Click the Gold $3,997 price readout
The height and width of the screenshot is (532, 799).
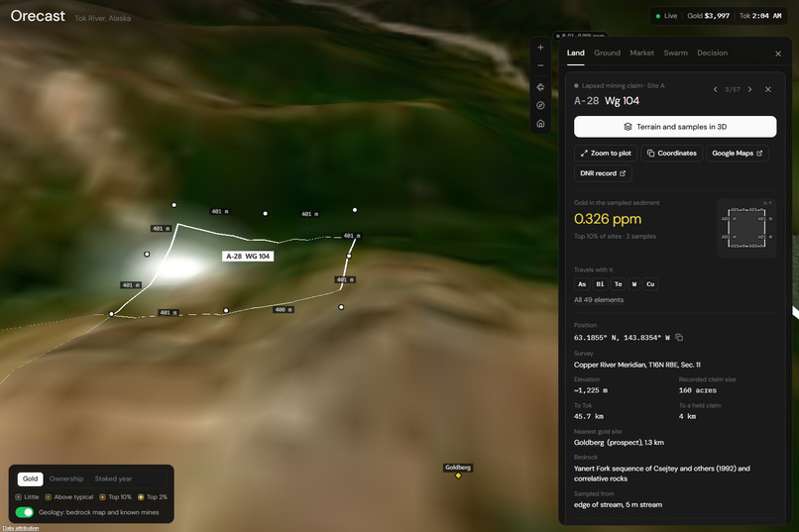point(709,16)
